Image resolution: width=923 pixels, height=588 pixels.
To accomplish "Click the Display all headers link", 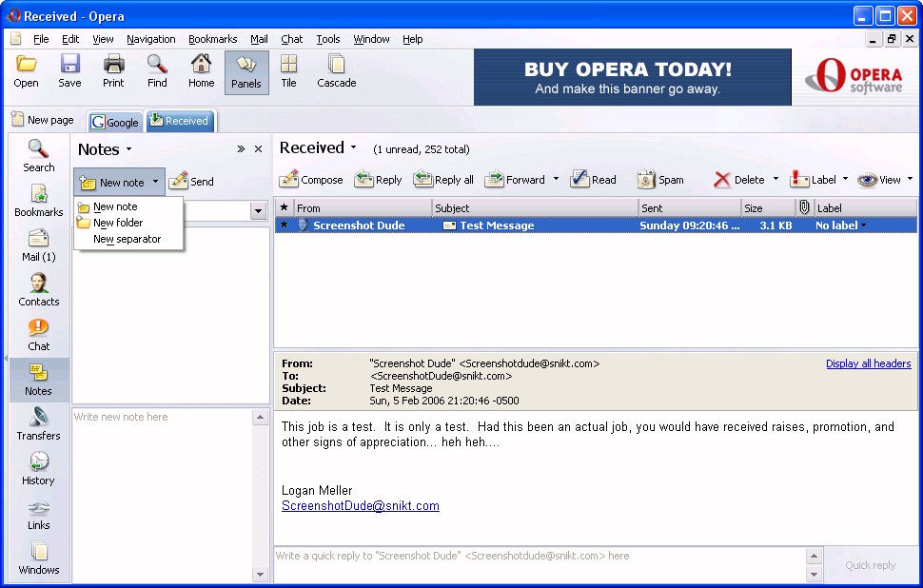I will coord(868,363).
